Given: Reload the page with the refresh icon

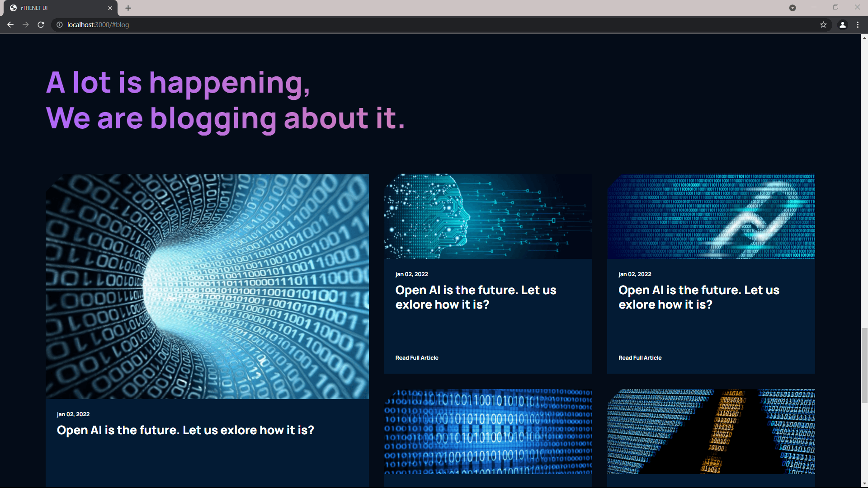Looking at the screenshot, I should point(41,25).
